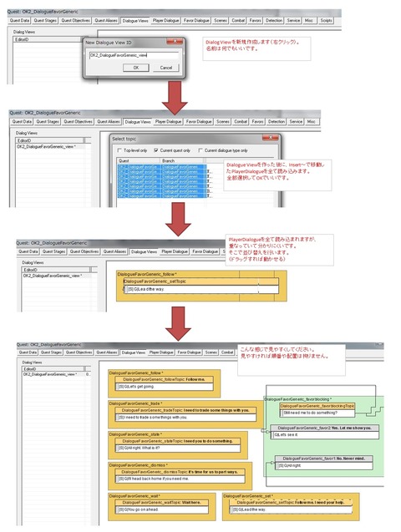Select DialogueFavorGeneric_followTopic: Follow me. node
401x532 pixels.
(165, 379)
